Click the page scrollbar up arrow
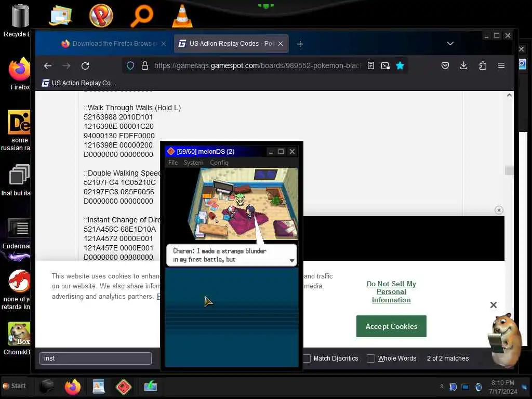This screenshot has width=532, height=399. point(509,96)
